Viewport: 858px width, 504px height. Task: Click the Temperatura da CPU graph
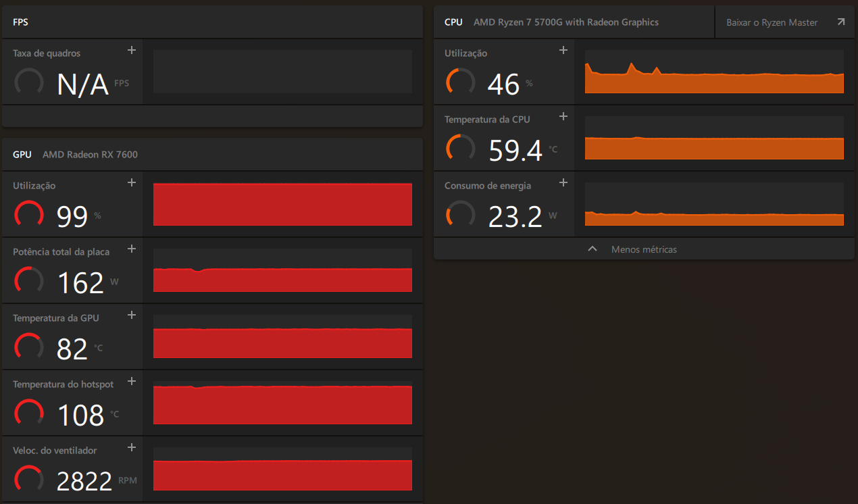coord(714,138)
